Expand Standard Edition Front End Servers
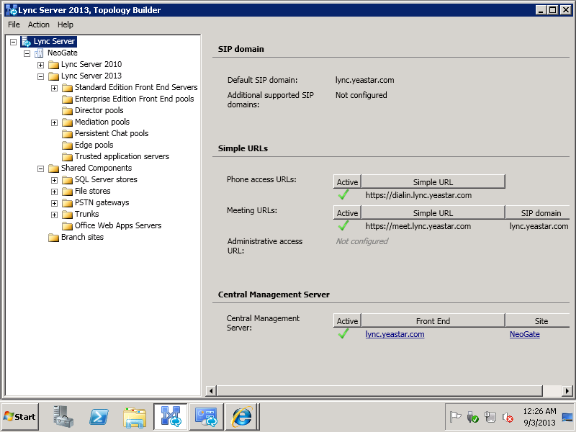The width and height of the screenshot is (576, 432). click(54, 88)
